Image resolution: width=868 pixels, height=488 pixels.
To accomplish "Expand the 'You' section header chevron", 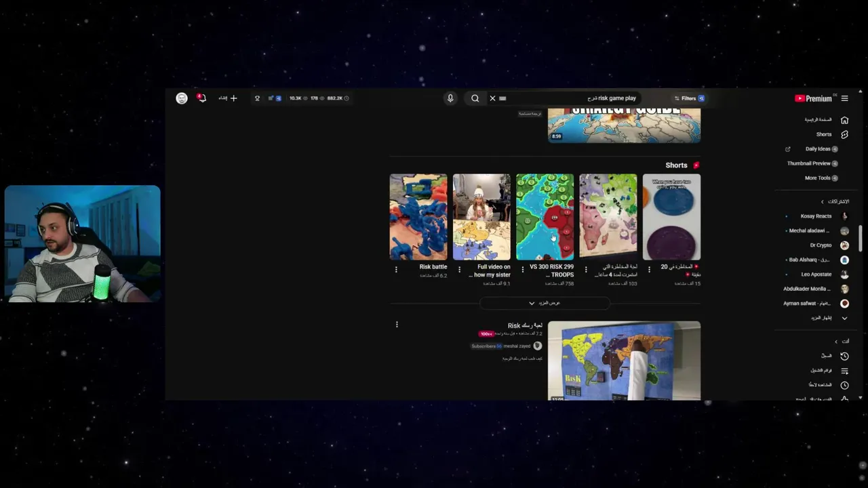I will point(836,342).
